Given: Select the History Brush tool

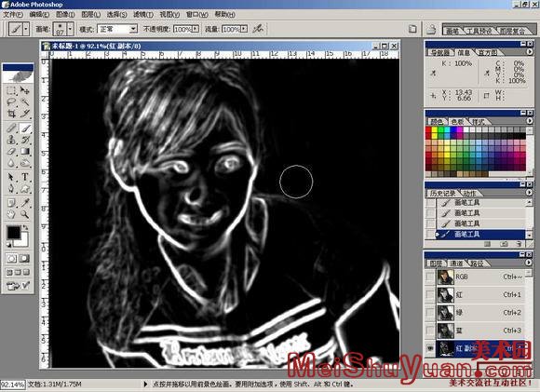Looking at the screenshot, I should coord(25,140).
